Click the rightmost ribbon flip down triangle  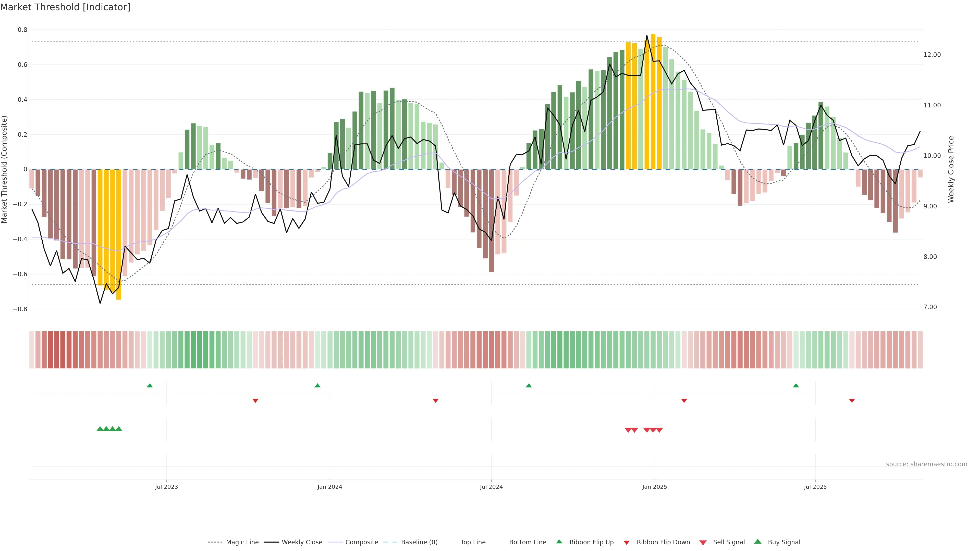tap(852, 400)
